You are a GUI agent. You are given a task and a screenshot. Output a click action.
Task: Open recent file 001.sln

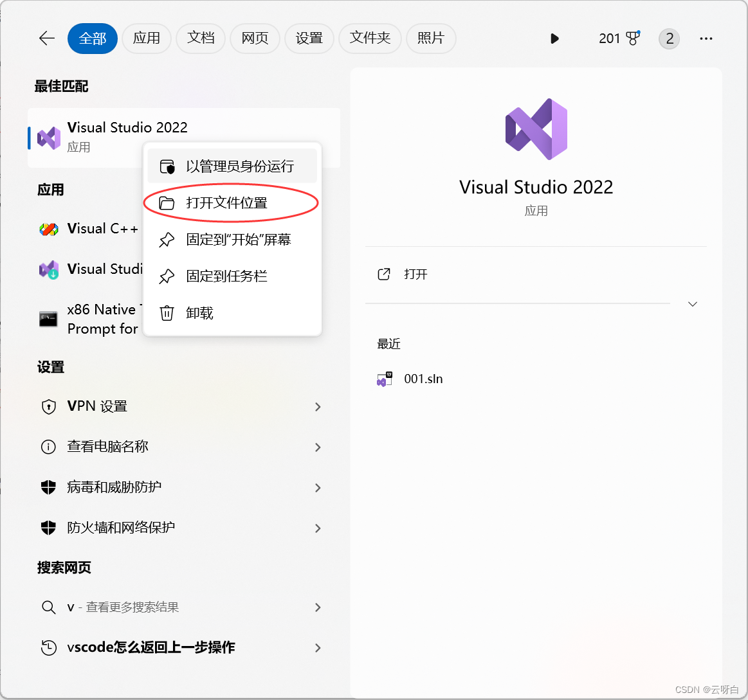click(423, 379)
